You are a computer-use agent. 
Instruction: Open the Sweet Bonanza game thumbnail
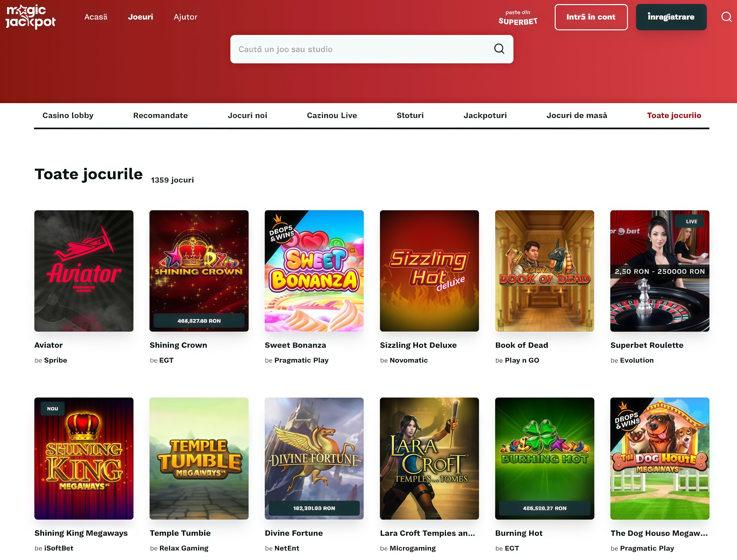point(314,271)
